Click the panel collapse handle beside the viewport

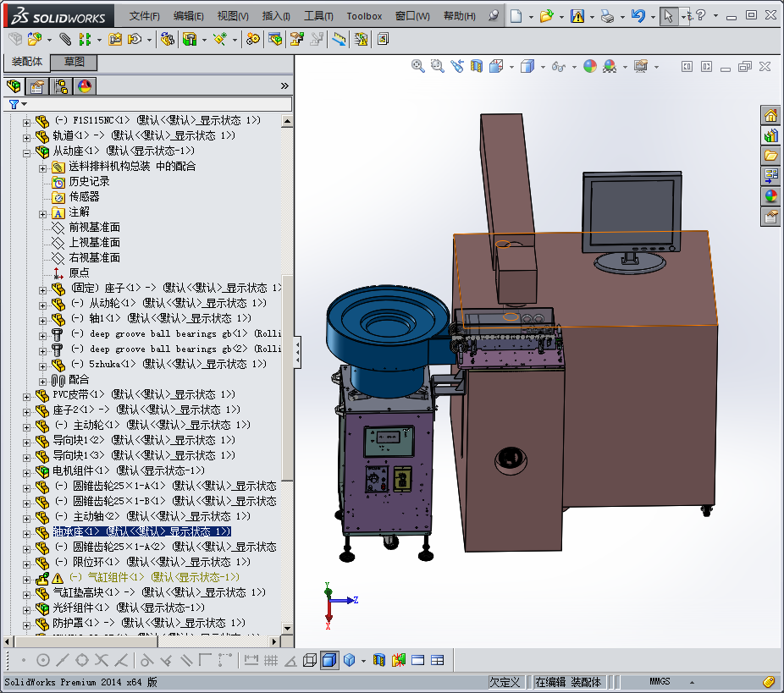pyautogui.click(x=297, y=352)
